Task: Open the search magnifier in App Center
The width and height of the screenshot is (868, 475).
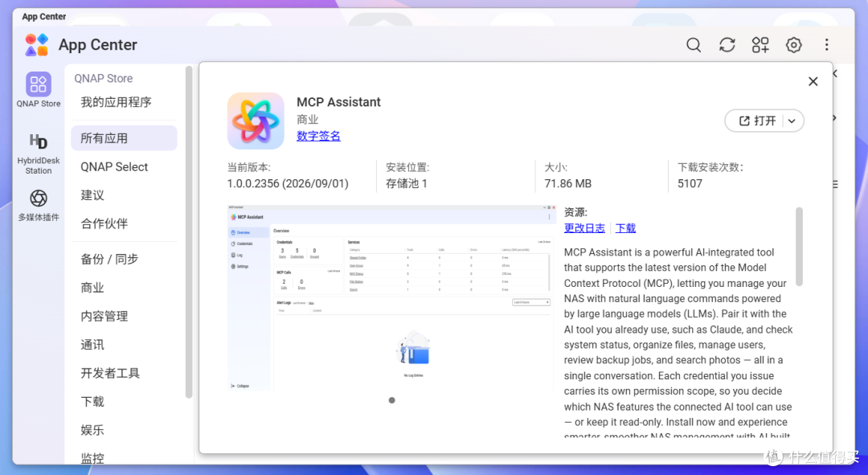Action: (x=694, y=45)
